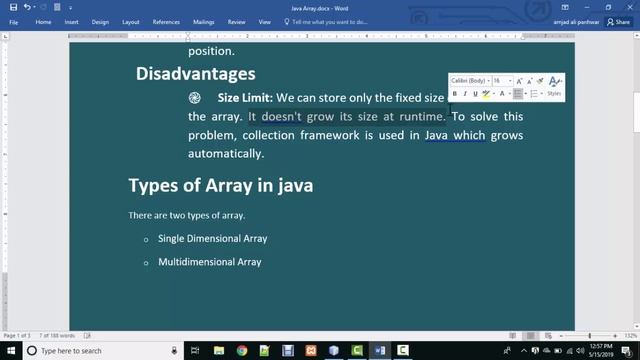The height and width of the screenshot is (360, 640).
Task: Decrease font size in mini toolbar
Action: click(x=529, y=81)
